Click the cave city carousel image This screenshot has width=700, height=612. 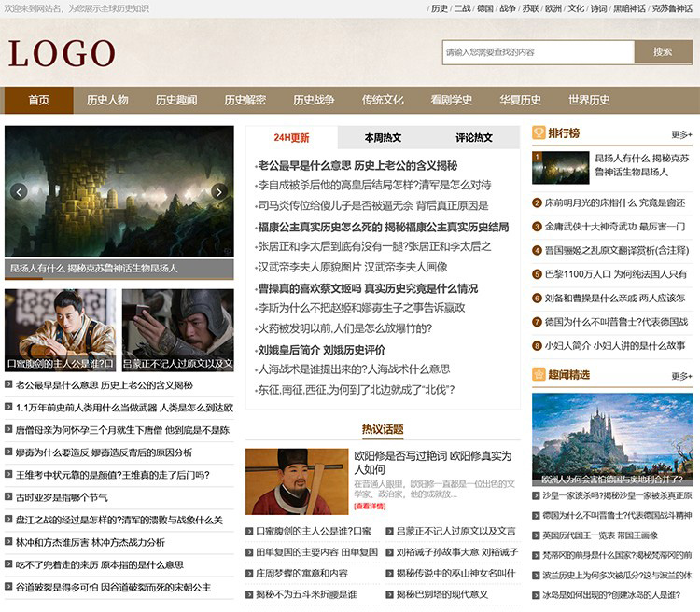tap(119, 191)
